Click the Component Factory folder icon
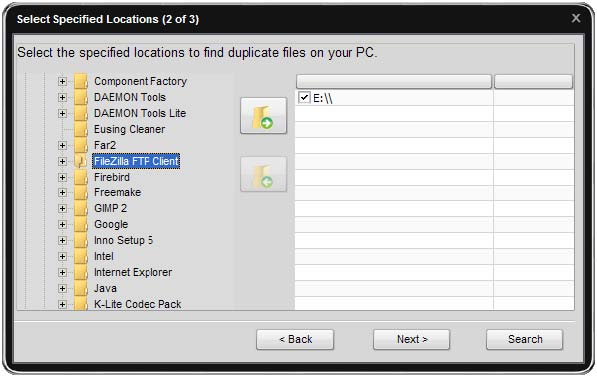 point(80,81)
